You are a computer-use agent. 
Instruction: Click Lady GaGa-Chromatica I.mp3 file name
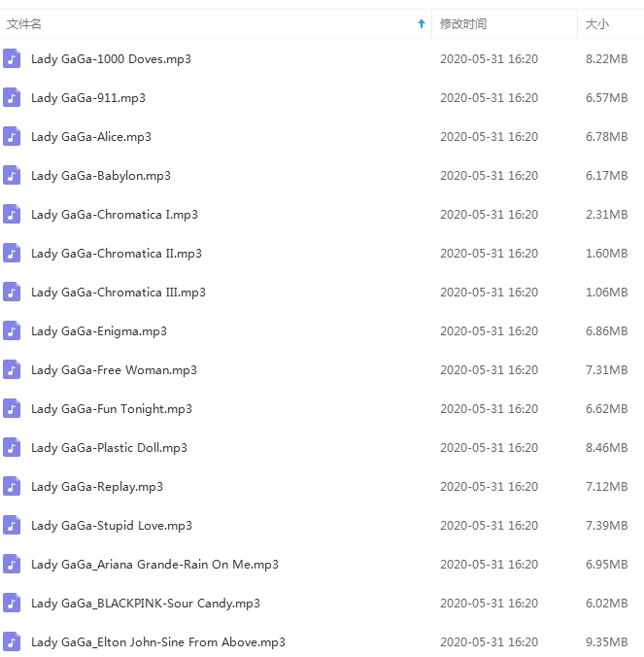pyautogui.click(x=115, y=215)
